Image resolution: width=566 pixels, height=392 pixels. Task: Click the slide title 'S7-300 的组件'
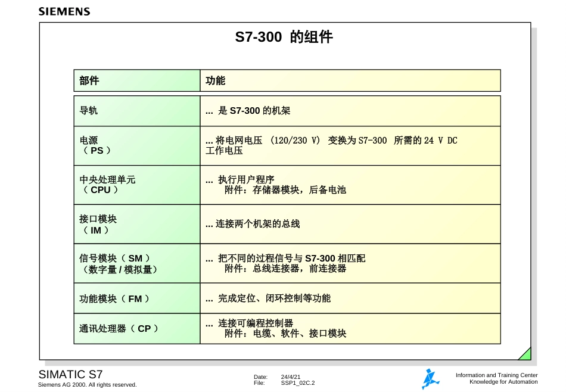pos(284,37)
